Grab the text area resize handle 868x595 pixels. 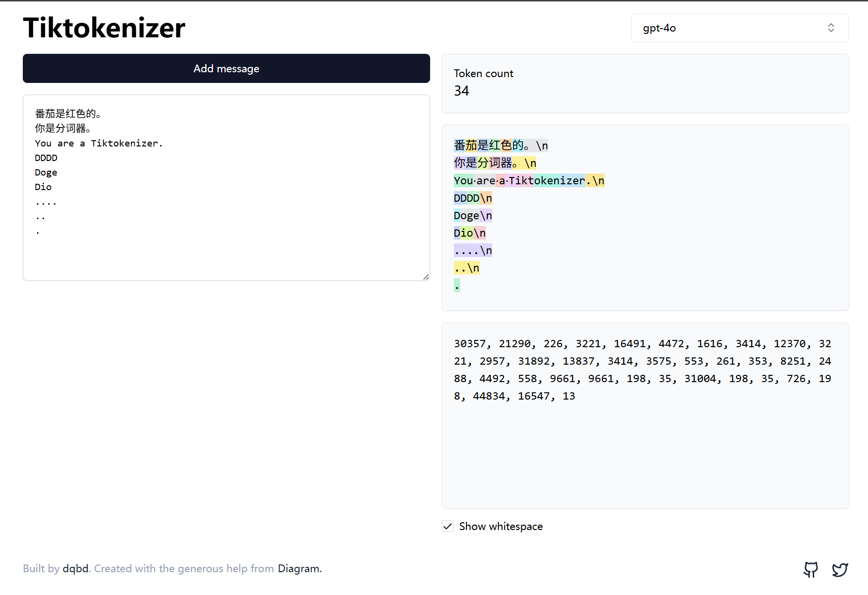click(x=426, y=277)
